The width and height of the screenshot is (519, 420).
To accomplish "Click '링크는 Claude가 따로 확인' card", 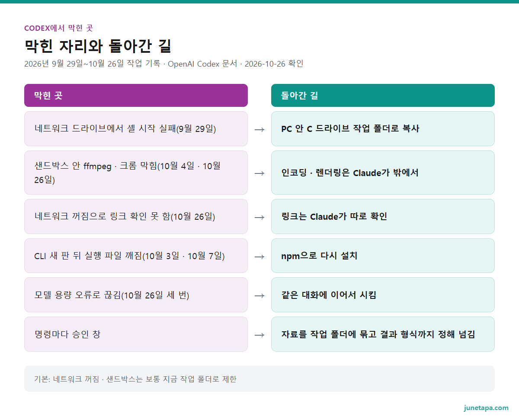I will point(383,217).
